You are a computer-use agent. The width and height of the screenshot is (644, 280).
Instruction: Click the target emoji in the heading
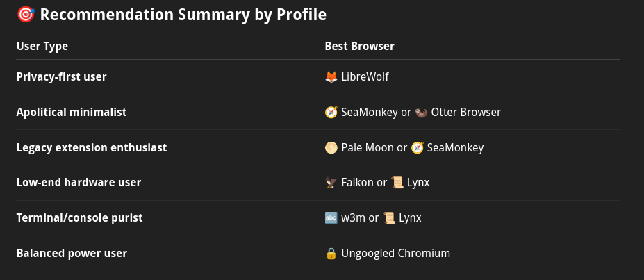tap(26, 15)
